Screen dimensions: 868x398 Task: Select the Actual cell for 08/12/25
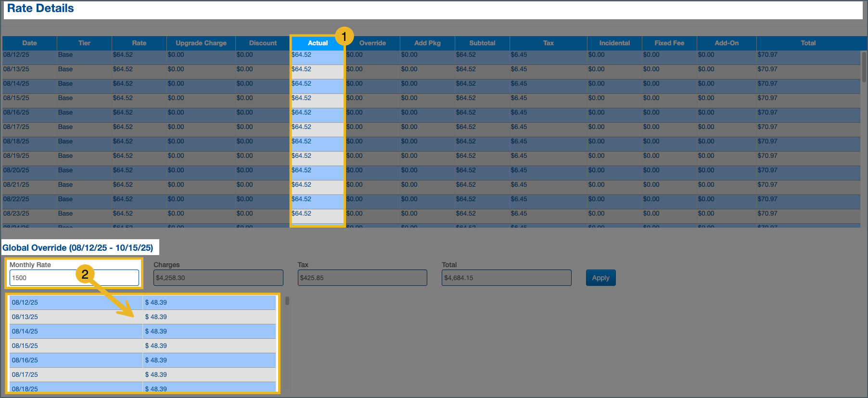point(317,55)
